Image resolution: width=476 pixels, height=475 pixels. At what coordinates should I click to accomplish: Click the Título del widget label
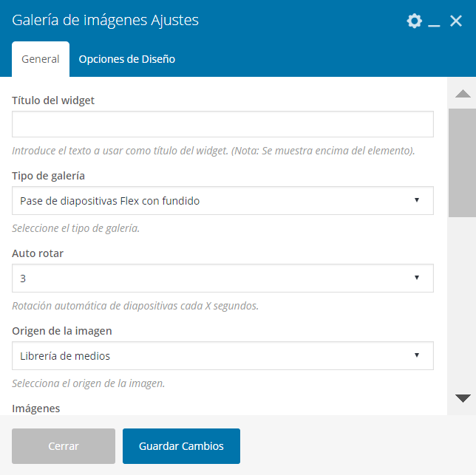pos(53,100)
